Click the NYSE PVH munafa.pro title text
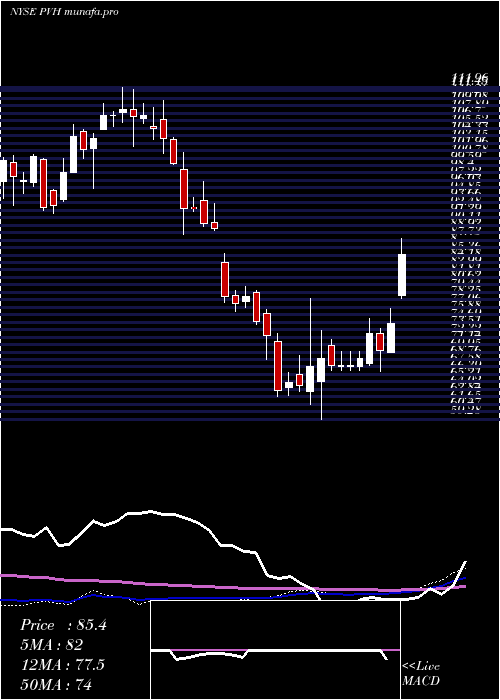 [x=64, y=12]
